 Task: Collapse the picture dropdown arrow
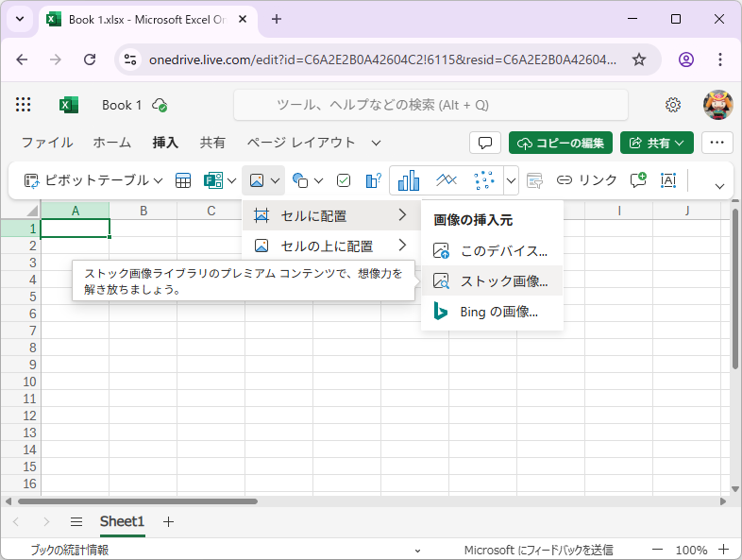pyautogui.click(x=275, y=180)
